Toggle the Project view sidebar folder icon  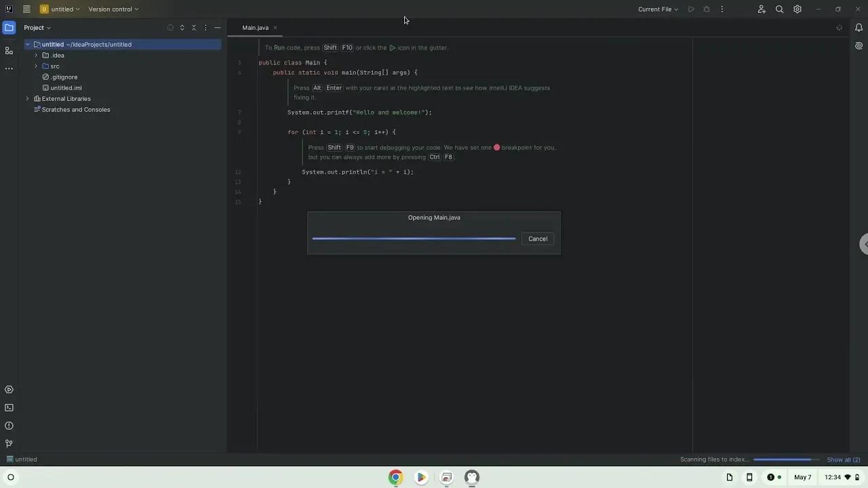9,27
